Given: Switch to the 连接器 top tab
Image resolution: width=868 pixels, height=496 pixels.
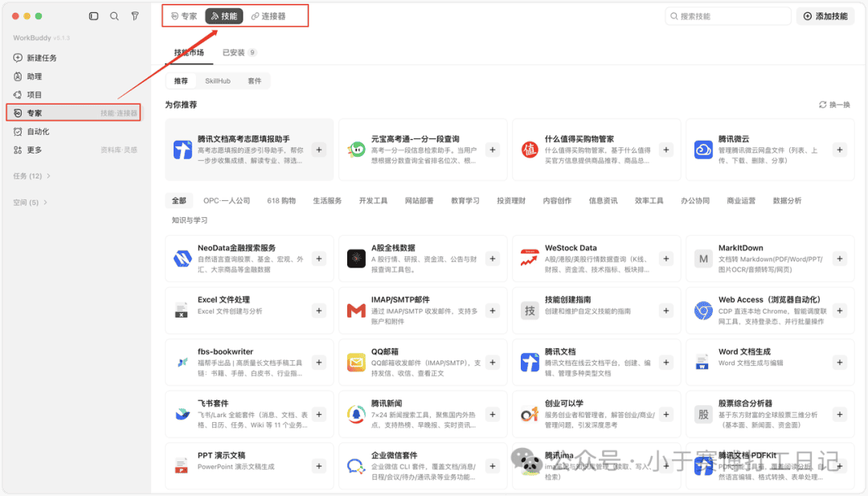Looking at the screenshot, I should pyautogui.click(x=268, y=16).
